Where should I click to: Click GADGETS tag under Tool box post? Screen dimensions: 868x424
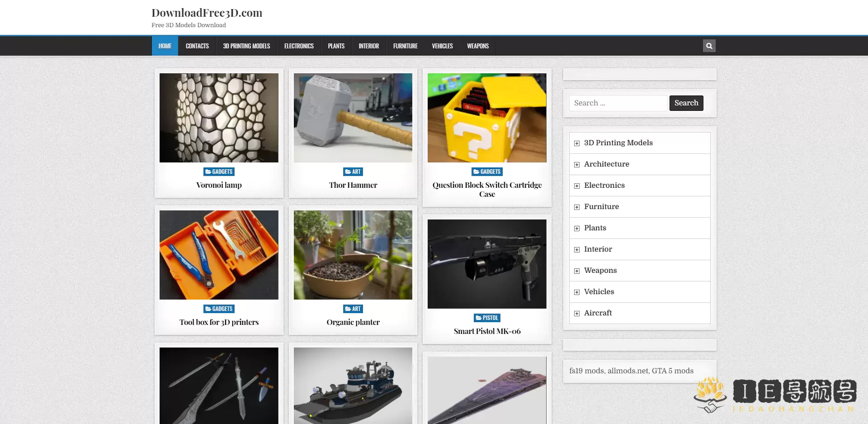click(x=219, y=309)
